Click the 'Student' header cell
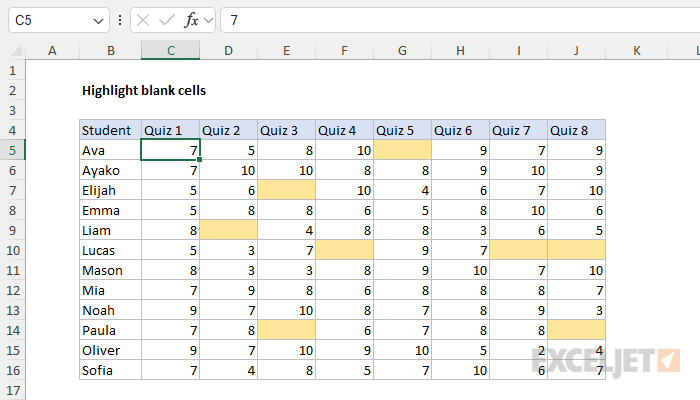700x400 pixels. click(111, 130)
